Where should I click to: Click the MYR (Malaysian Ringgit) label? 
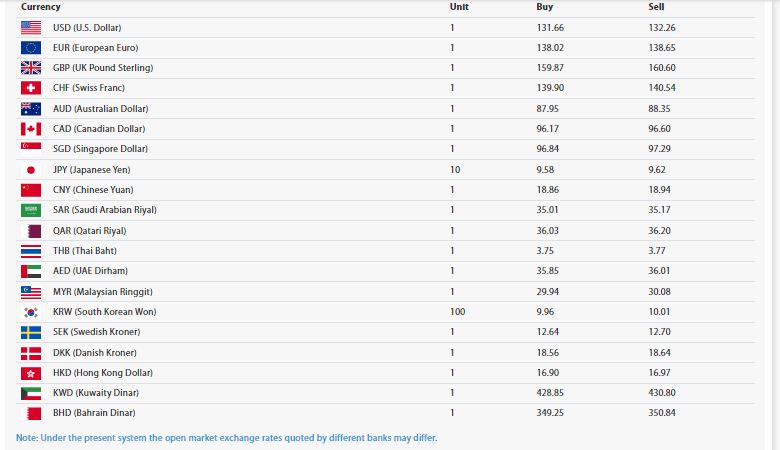(103, 291)
